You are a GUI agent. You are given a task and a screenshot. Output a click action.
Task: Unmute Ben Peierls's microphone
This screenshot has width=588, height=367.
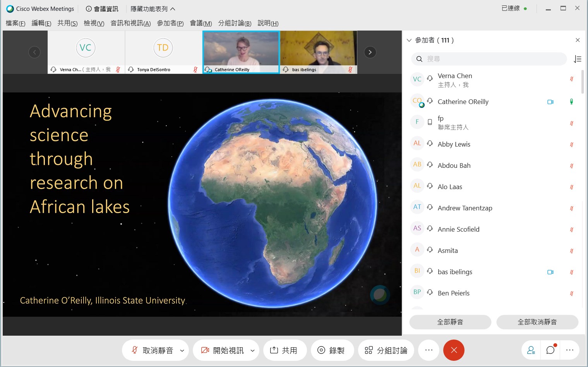(571, 294)
